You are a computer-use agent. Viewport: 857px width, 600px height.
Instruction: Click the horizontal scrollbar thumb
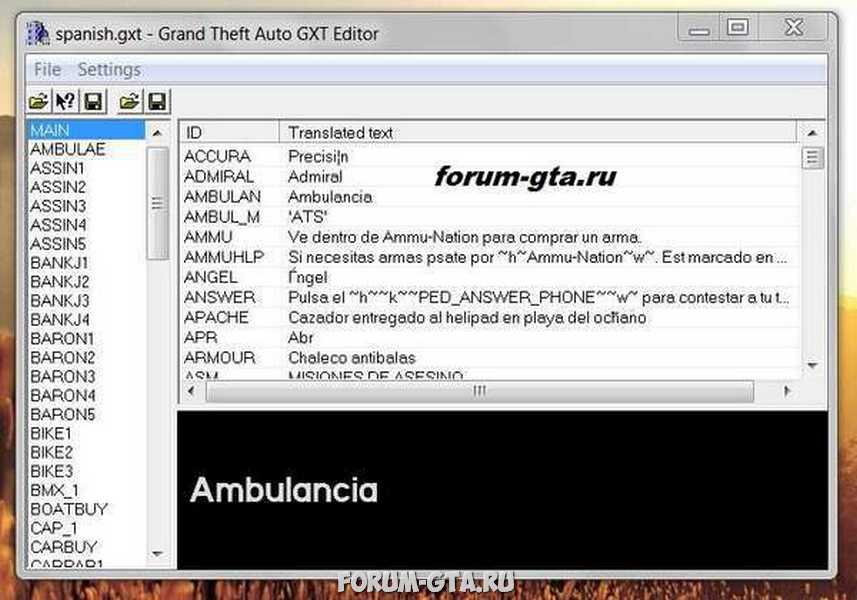pos(479,391)
